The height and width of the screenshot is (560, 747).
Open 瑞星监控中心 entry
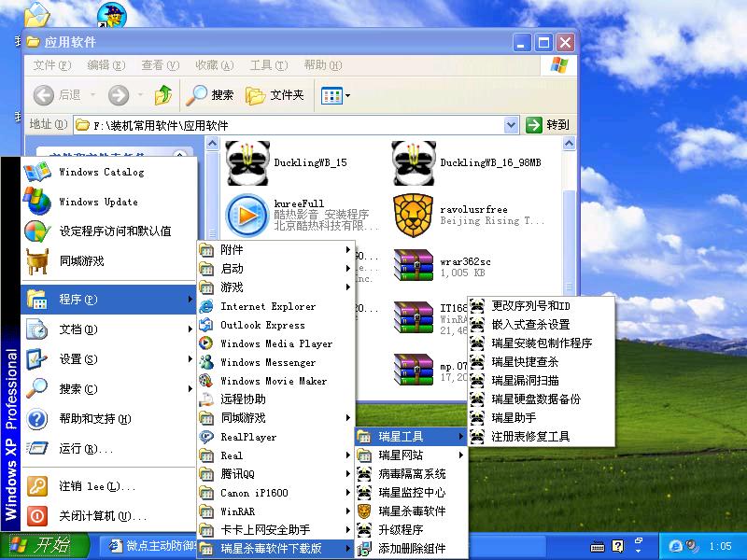(x=412, y=493)
